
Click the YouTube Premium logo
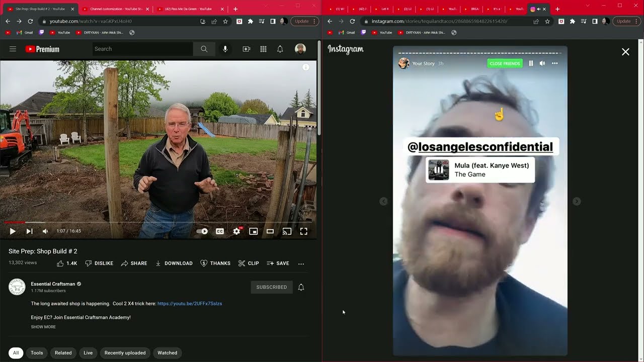[x=42, y=49]
